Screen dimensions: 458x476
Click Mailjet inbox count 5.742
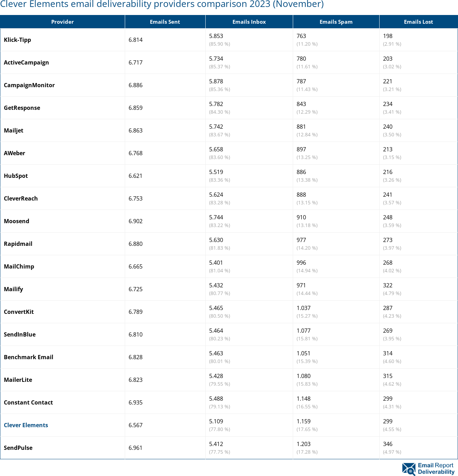coord(216,127)
